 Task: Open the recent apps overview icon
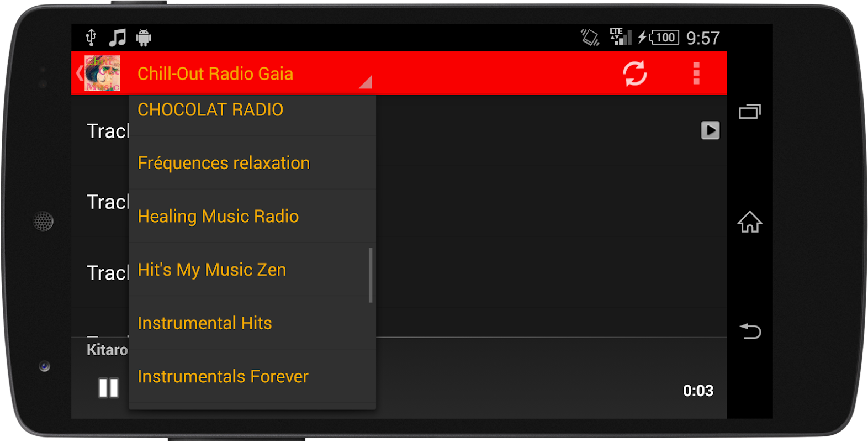tap(750, 112)
